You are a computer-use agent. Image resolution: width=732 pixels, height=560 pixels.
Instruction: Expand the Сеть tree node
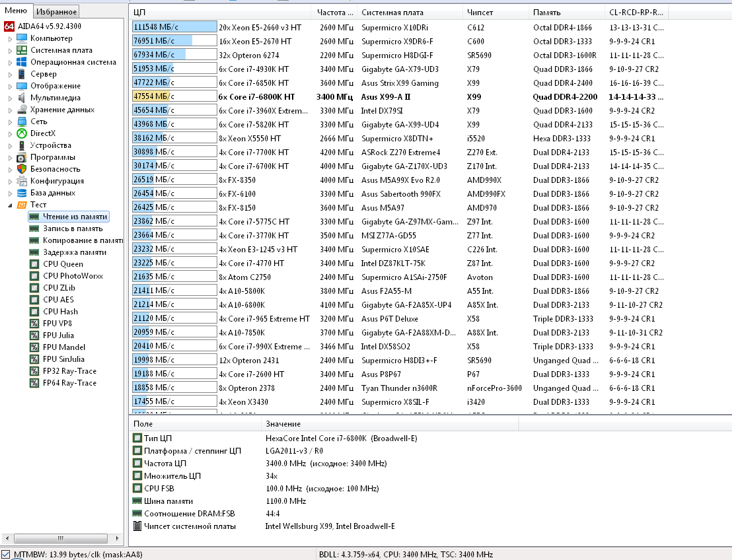[x=11, y=122]
